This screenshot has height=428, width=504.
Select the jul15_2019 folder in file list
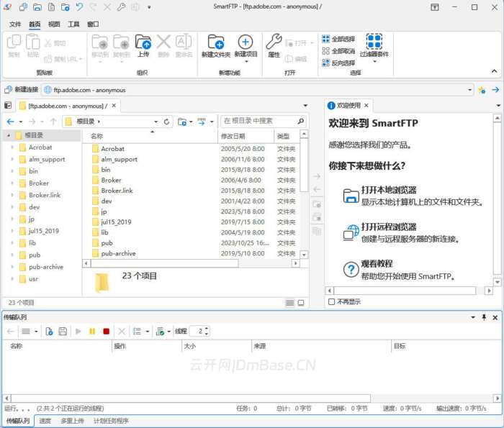[116, 222]
